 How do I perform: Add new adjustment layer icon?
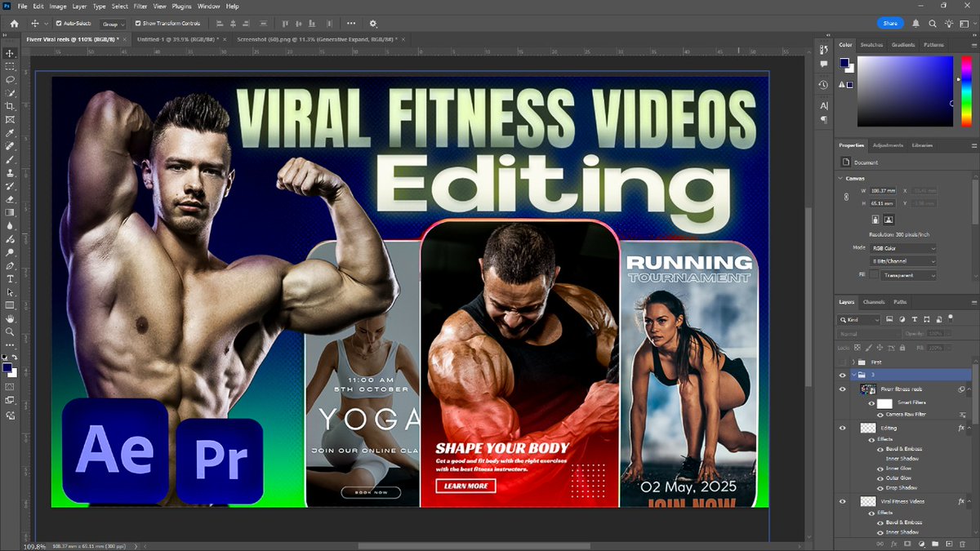pos(921,543)
